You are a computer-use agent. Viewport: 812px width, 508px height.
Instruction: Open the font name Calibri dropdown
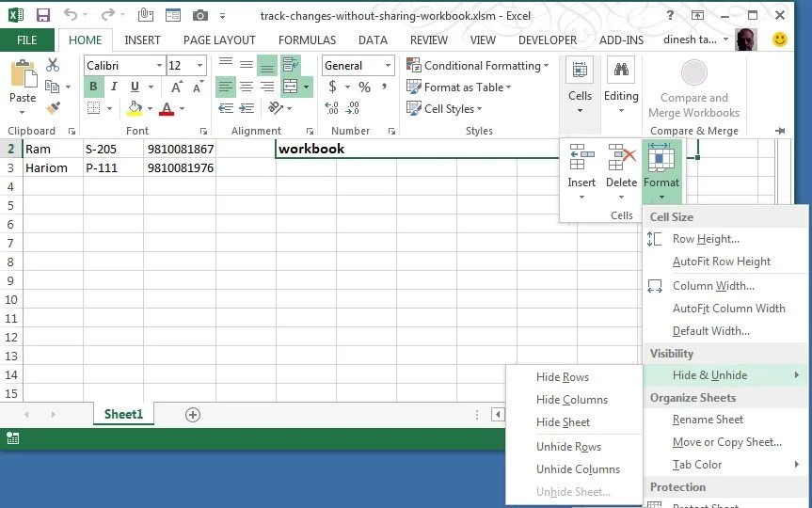point(159,66)
